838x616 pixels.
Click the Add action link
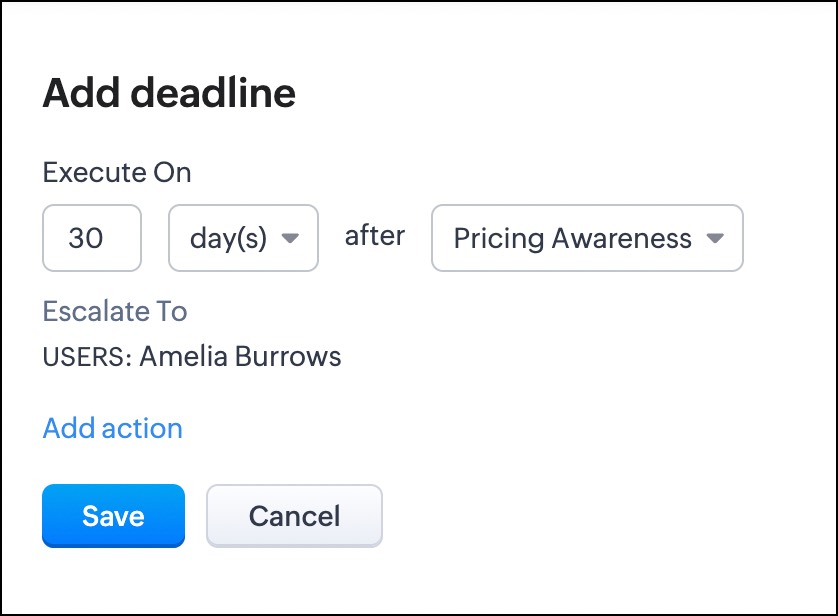112,428
